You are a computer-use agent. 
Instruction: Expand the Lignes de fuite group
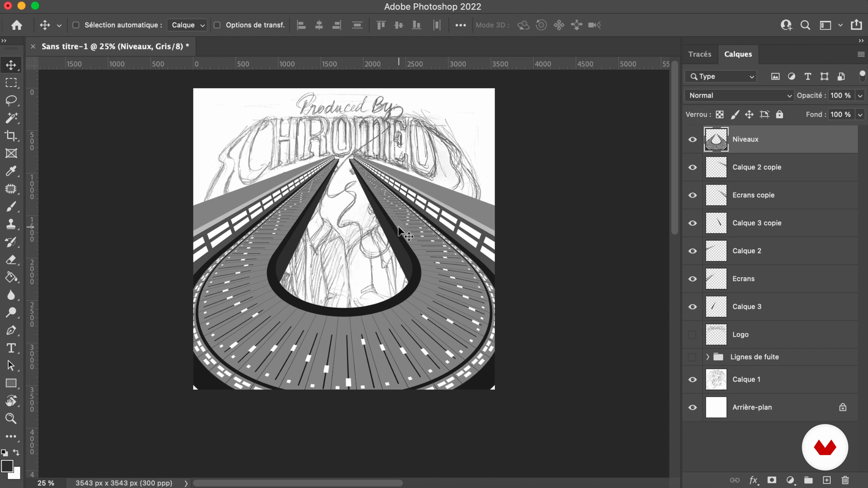(x=708, y=357)
